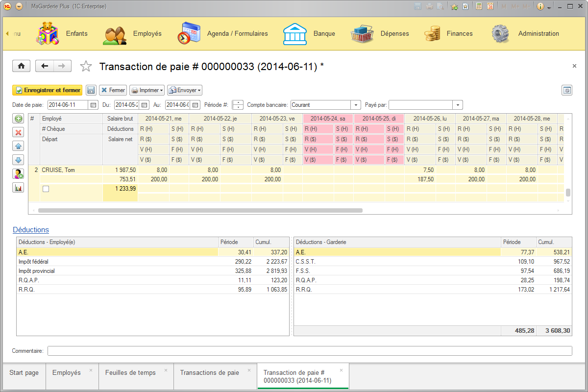
Task: Open the Finances section
Action: pos(459,33)
